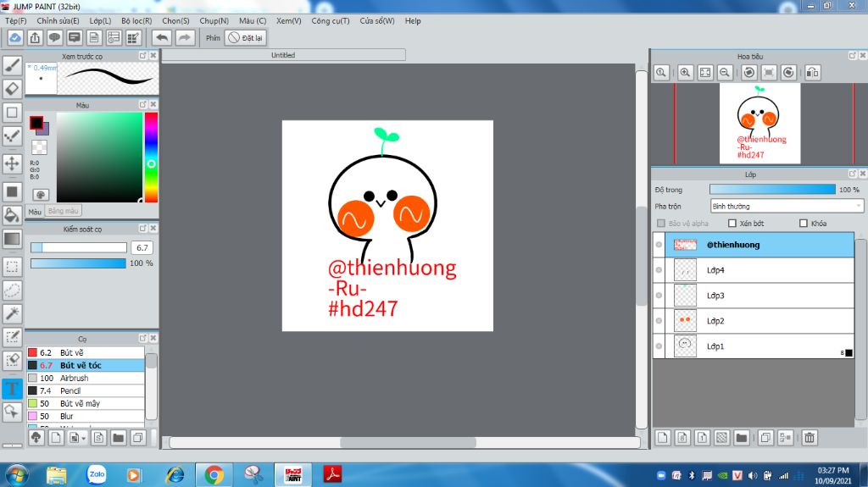Click the transparent color swatch
This screenshot has height=487, width=868.
(39, 147)
